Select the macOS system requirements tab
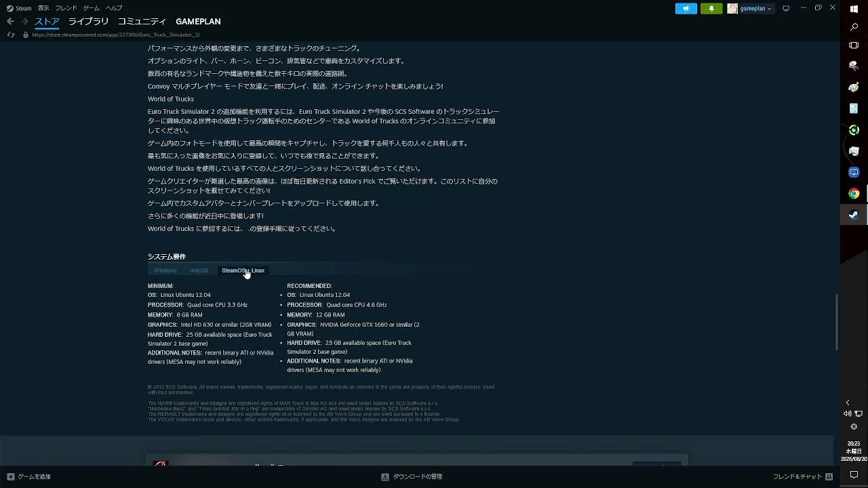 coord(199,270)
